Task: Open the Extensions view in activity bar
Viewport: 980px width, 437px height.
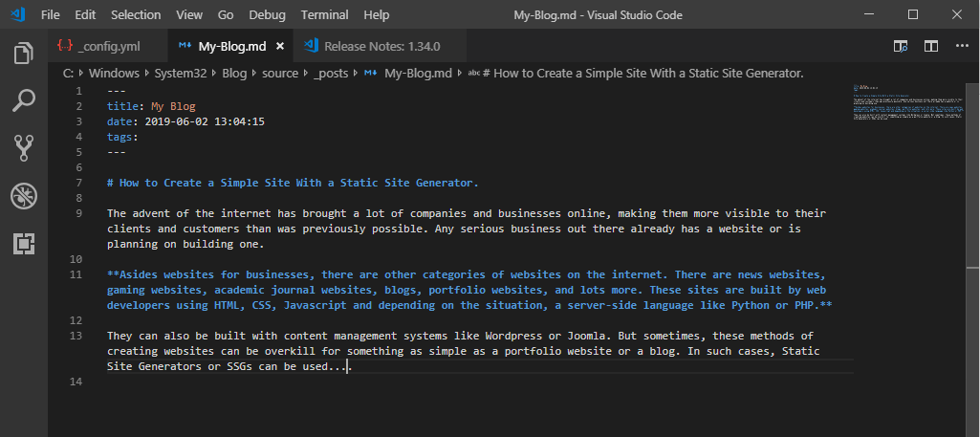Action: click(x=24, y=244)
